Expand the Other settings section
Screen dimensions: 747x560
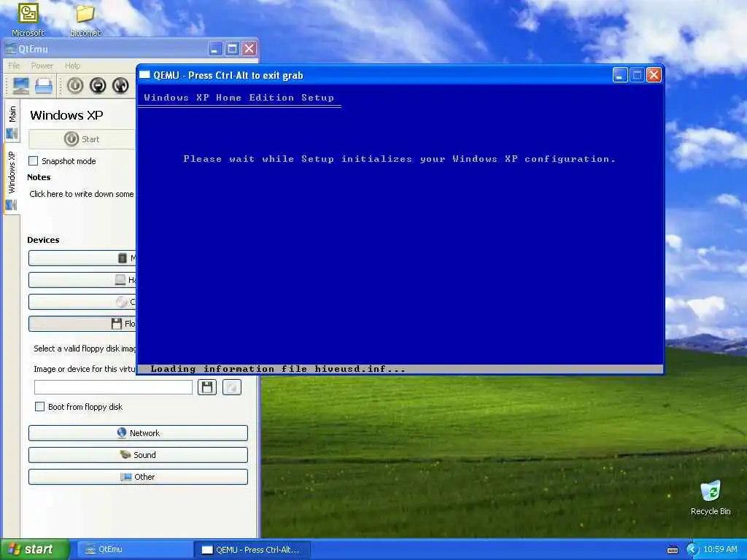click(138, 477)
